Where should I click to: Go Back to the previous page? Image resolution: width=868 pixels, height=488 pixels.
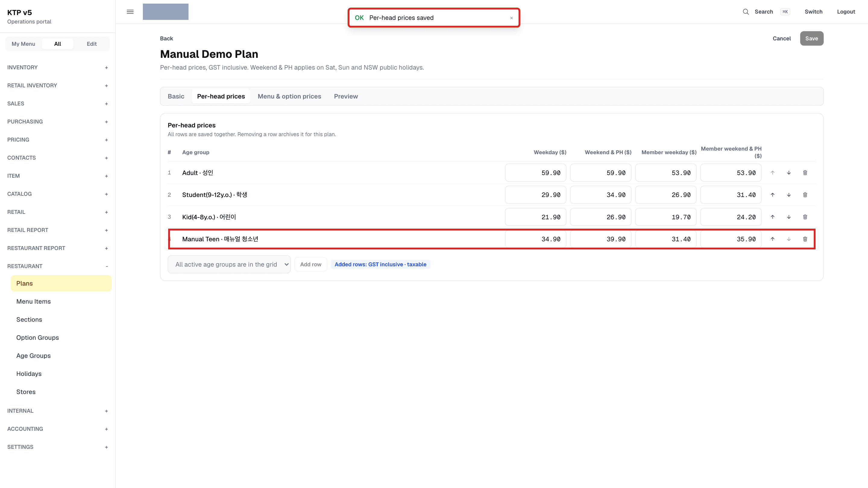point(166,38)
